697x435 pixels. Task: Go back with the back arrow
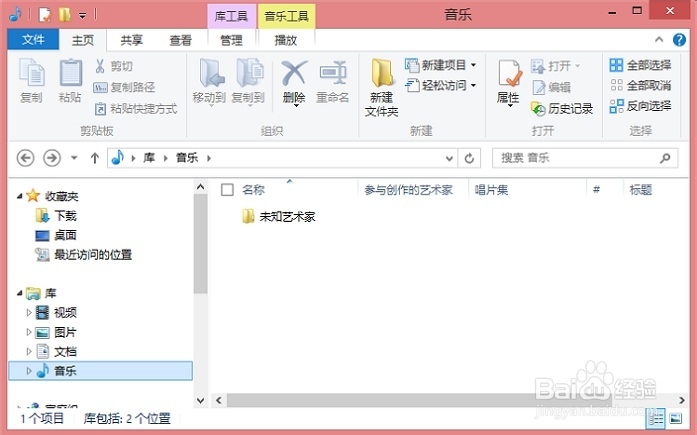[25, 158]
